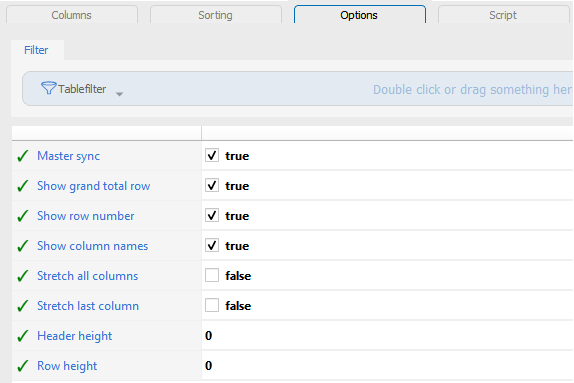The height and width of the screenshot is (383, 574).
Task: Click the green check beside Stretch last column
Action: (x=23, y=306)
